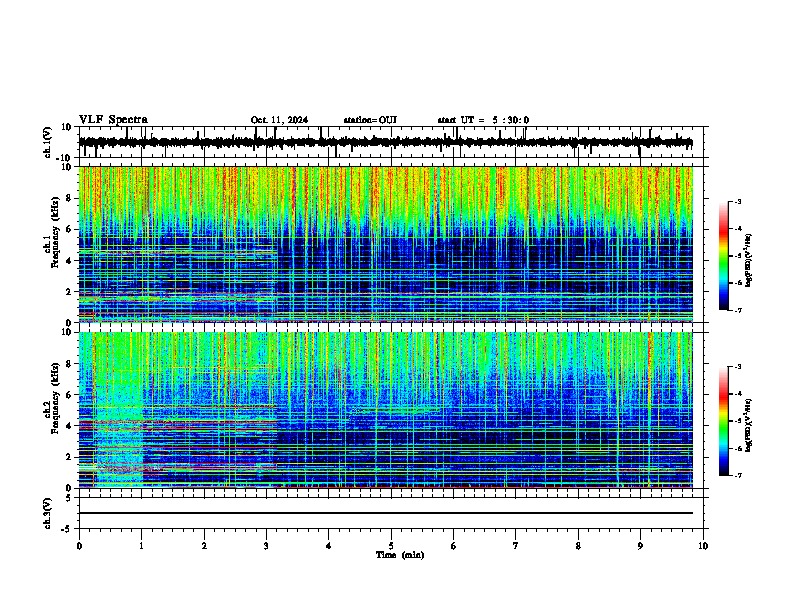Image resolution: width=792 pixels, height=612 pixels.
Task: Select the "start UT = 5 :30: 0" text
Action: click(x=483, y=120)
